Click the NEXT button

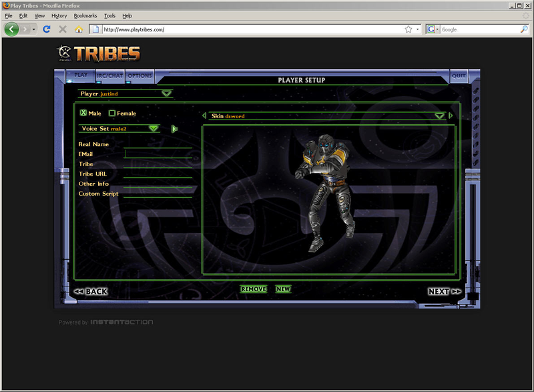pos(445,292)
